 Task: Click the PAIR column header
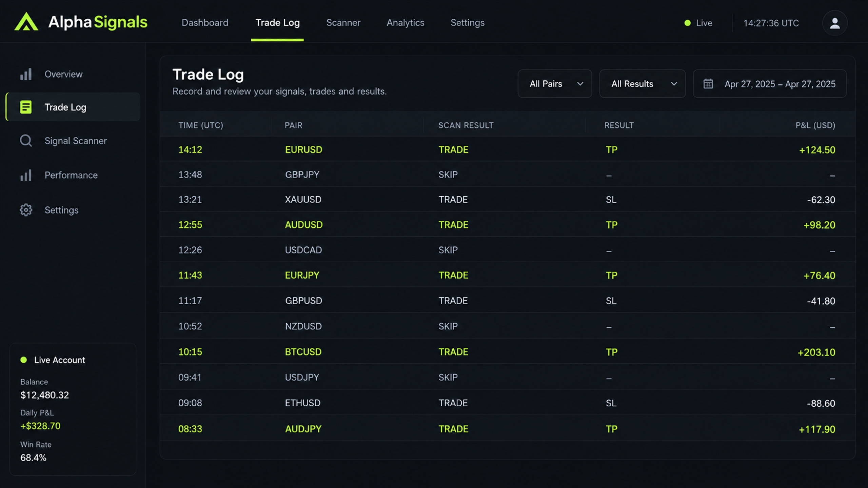click(x=293, y=125)
